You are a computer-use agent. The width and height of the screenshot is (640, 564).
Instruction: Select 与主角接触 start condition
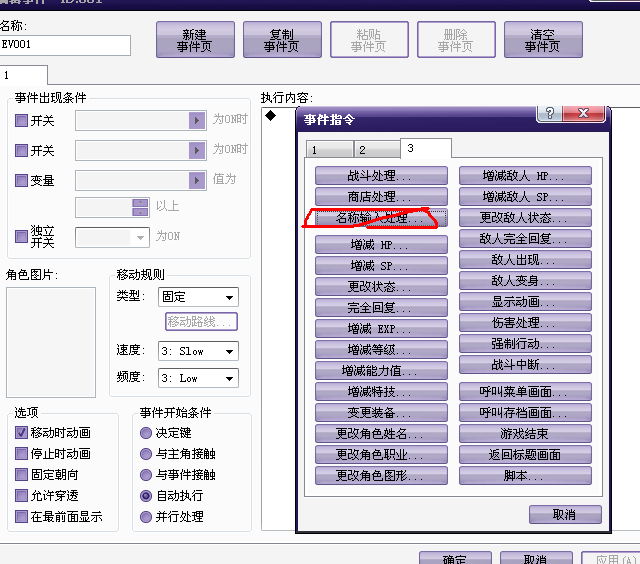tap(146, 453)
